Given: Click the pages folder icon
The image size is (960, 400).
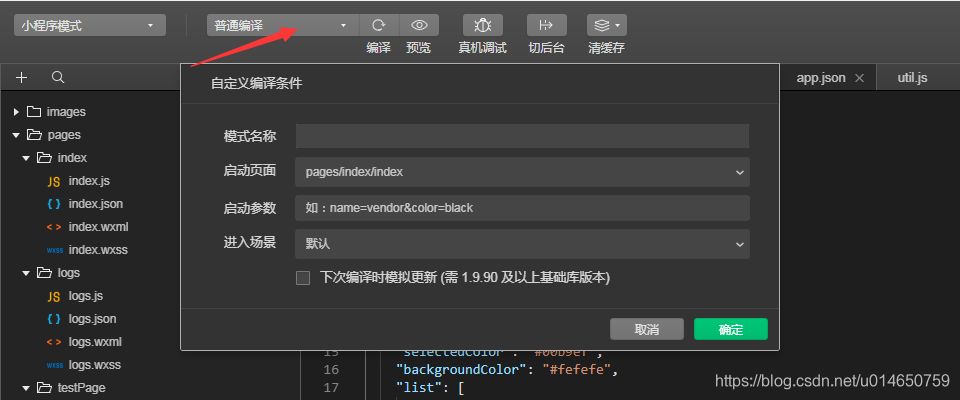Looking at the screenshot, I should 34,135.
